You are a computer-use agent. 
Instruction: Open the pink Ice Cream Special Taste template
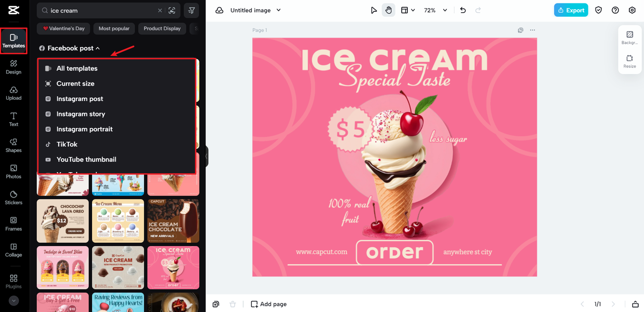click(173, 268)
